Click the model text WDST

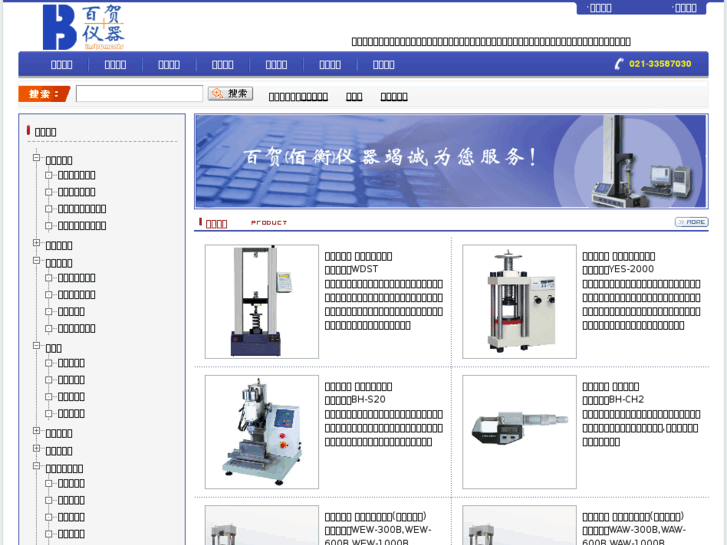[364, 269]
